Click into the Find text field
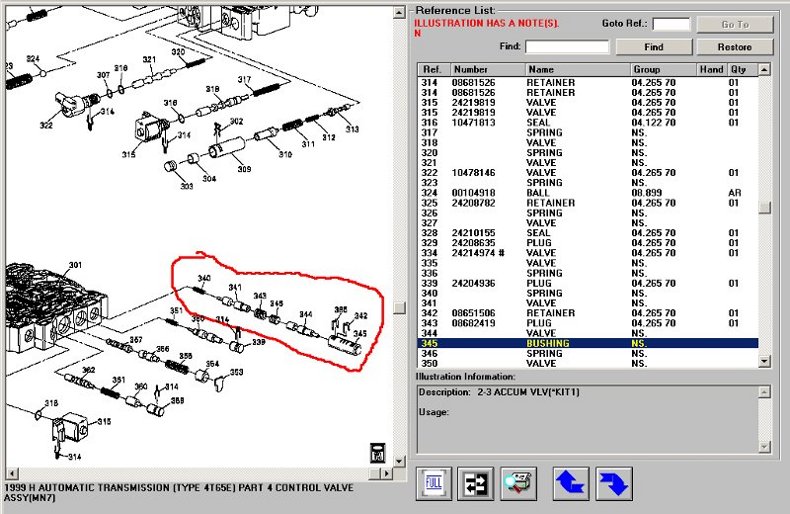This screenshot has width=790, height=514. (567, 47)
